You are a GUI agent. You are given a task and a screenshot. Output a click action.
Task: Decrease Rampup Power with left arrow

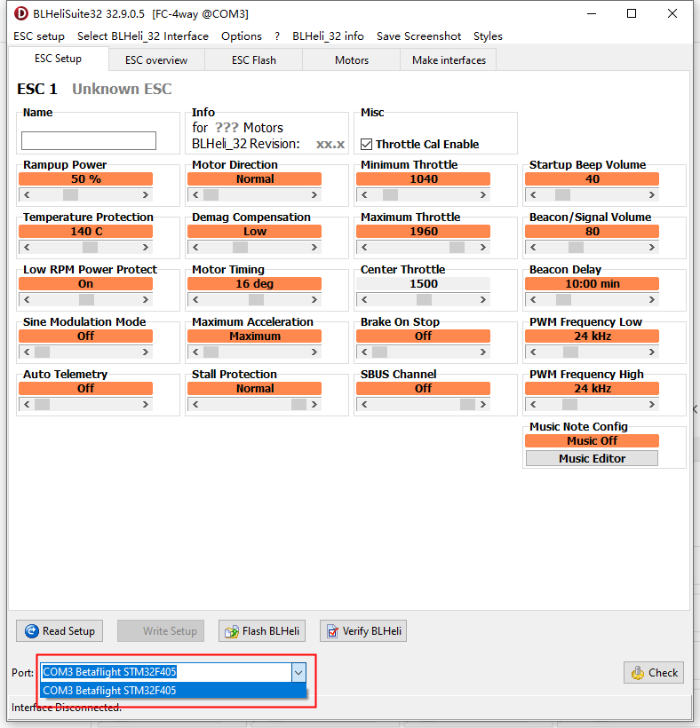(27, 195)
